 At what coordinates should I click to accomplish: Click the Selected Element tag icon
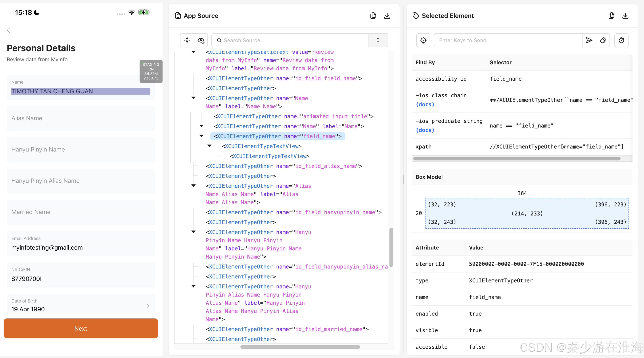(416, 16)
